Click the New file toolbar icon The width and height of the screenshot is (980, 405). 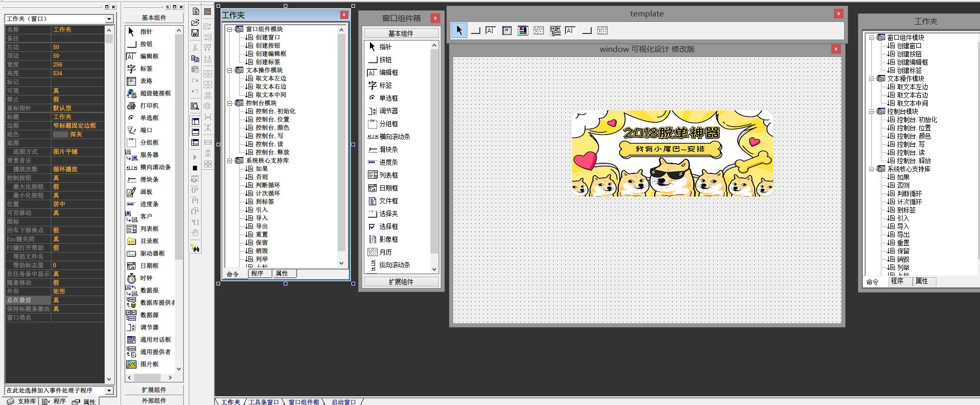195,11
